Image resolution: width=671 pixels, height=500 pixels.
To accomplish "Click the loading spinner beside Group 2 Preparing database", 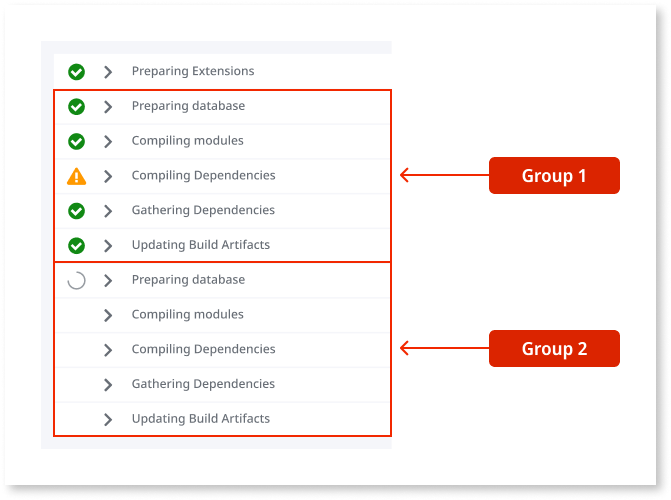I will (x=76, y=281).
